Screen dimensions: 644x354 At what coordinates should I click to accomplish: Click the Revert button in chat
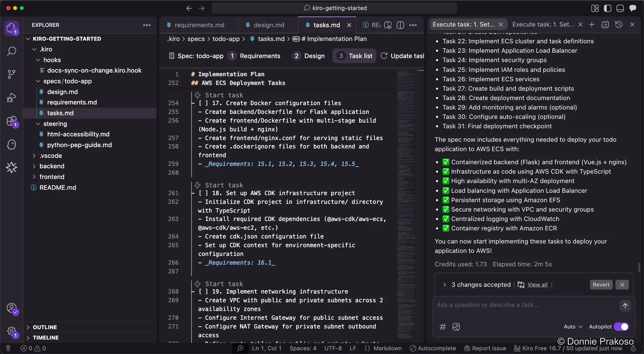pos(601,284)
